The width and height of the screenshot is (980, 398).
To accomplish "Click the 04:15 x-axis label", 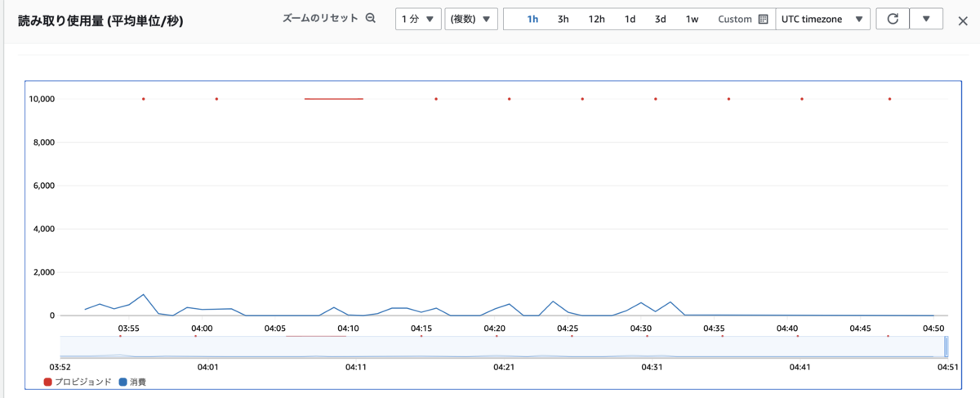I will tap(421, 328).
